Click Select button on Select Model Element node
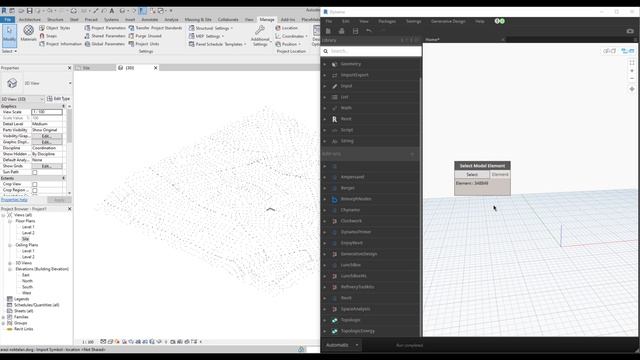 pyautogui.click(x=472, y=174)
